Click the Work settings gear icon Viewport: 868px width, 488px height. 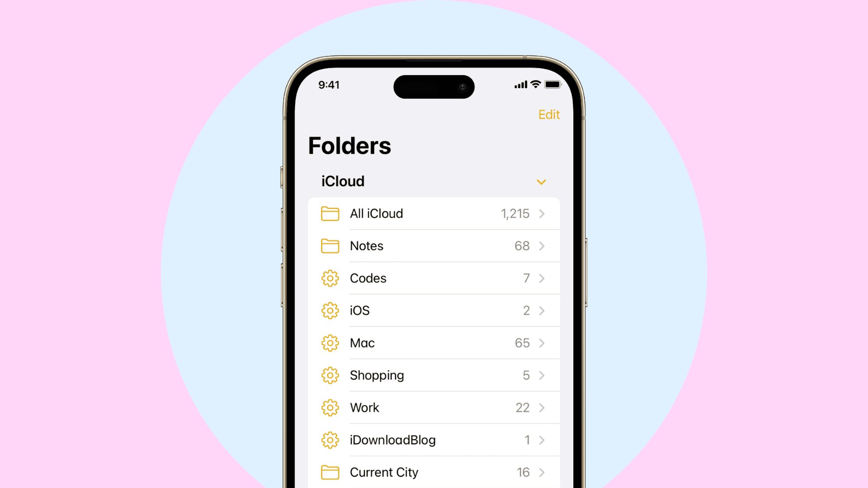(x=330, y=408)
